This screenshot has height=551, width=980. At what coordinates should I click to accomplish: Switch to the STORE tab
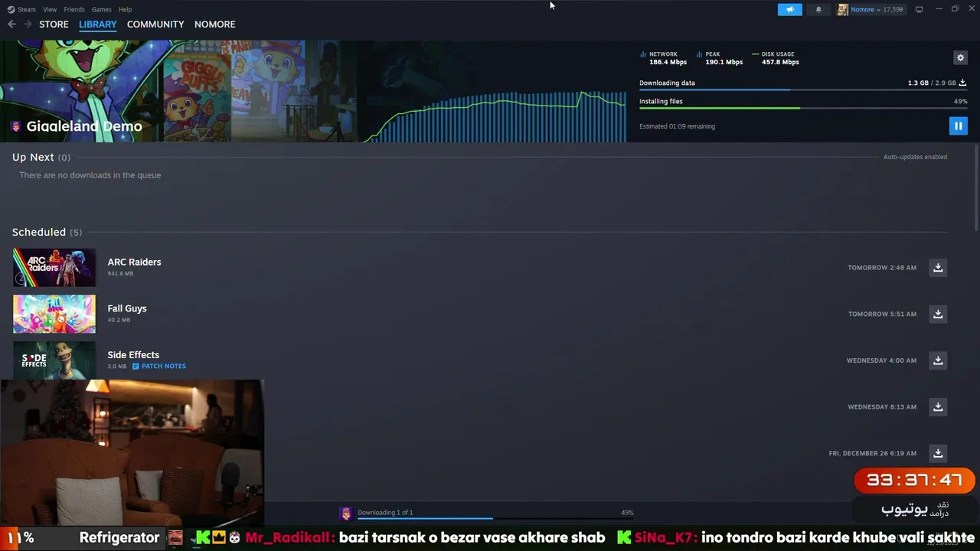54,24
